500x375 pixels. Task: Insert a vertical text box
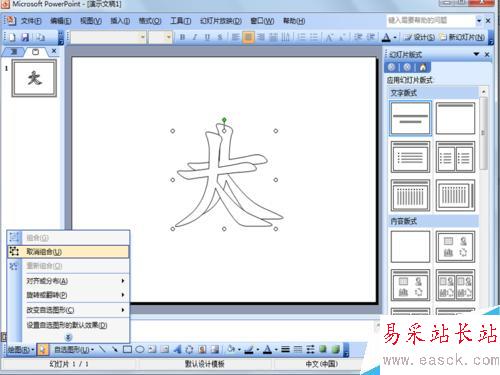[x=165, y=349]
